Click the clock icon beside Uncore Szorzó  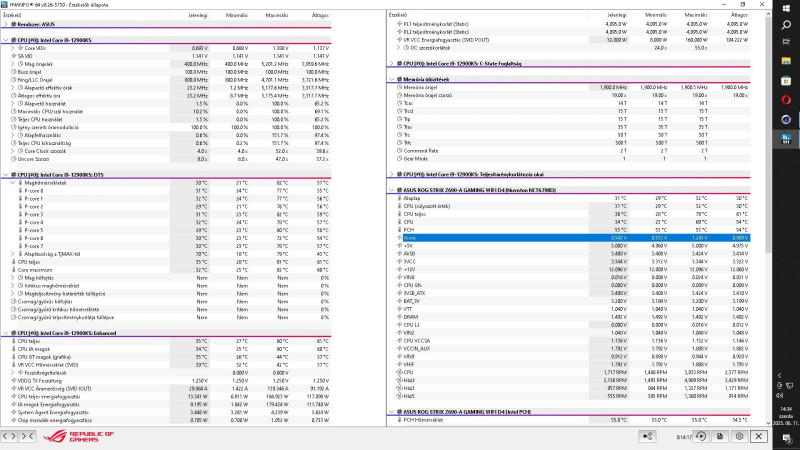(14, 159)
